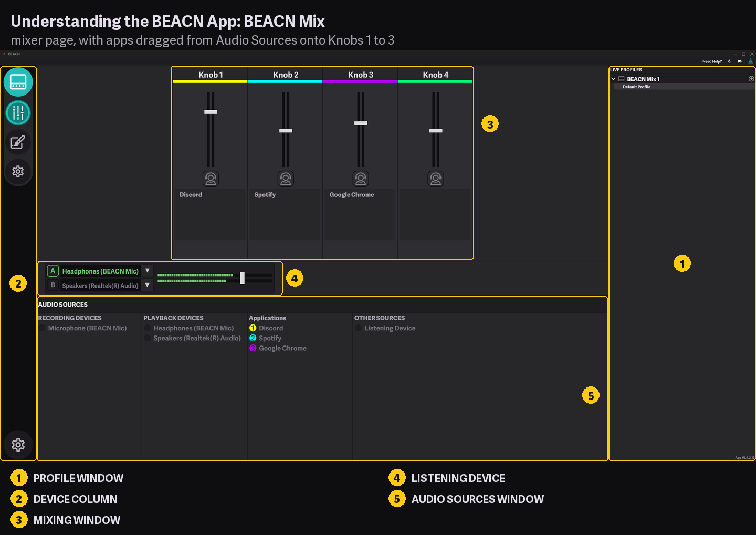Image resolution: width=756 pixels, height=535 pixels.
Task: Select the Knob 2 channel header
Action: pyautogui.click(x=286, y=75)
